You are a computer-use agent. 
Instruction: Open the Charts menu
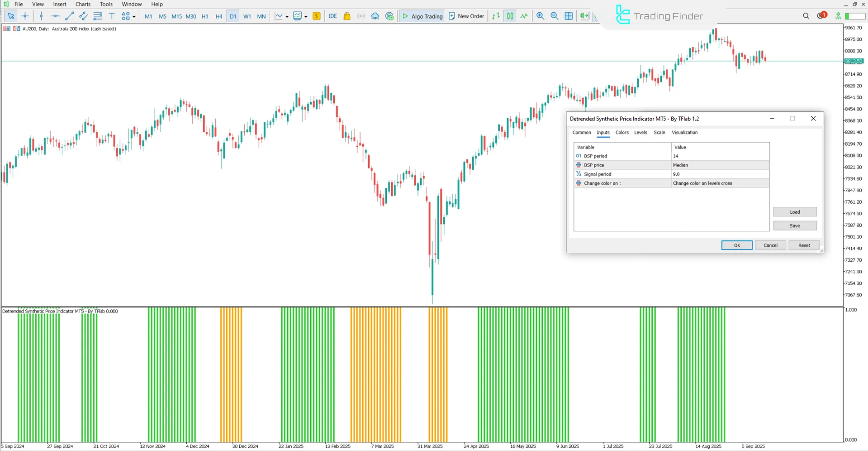pyautogui.click(x=82, y=4)
